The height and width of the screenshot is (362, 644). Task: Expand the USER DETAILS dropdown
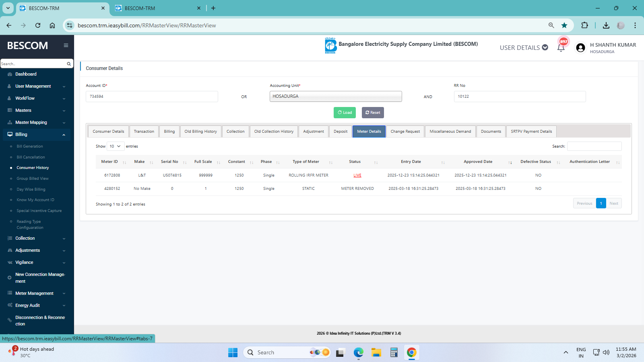pos(524,47)
